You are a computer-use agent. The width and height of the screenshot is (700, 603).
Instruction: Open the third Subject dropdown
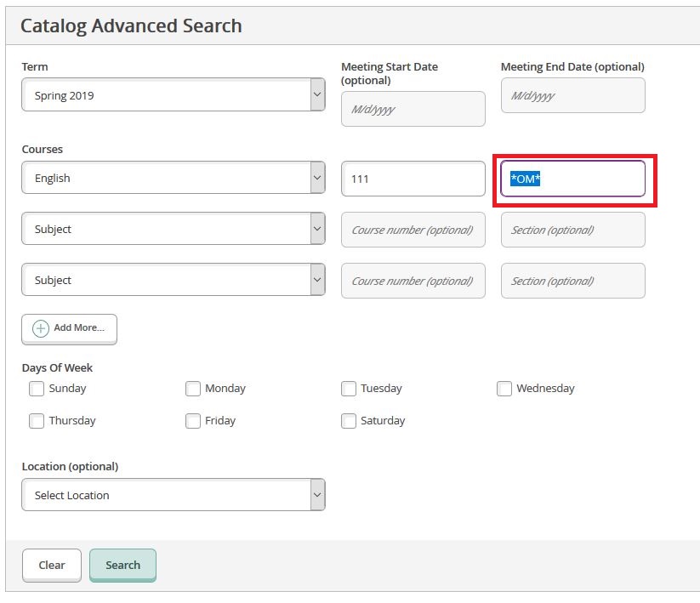point(173,280)
